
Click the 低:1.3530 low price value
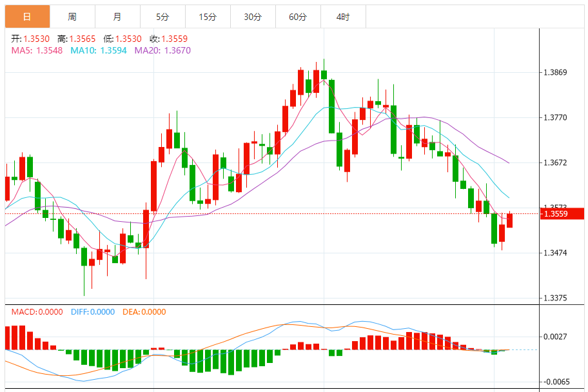pos(122,39)
